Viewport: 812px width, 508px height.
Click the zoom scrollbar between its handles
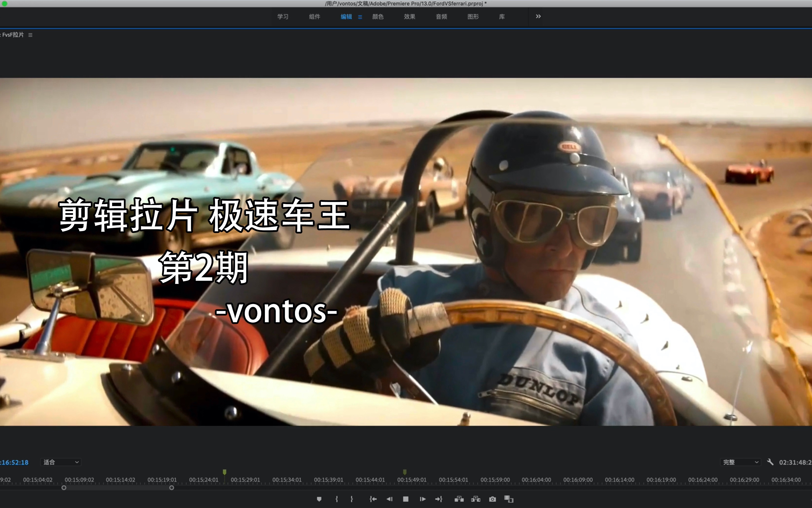tap(117, 488)
